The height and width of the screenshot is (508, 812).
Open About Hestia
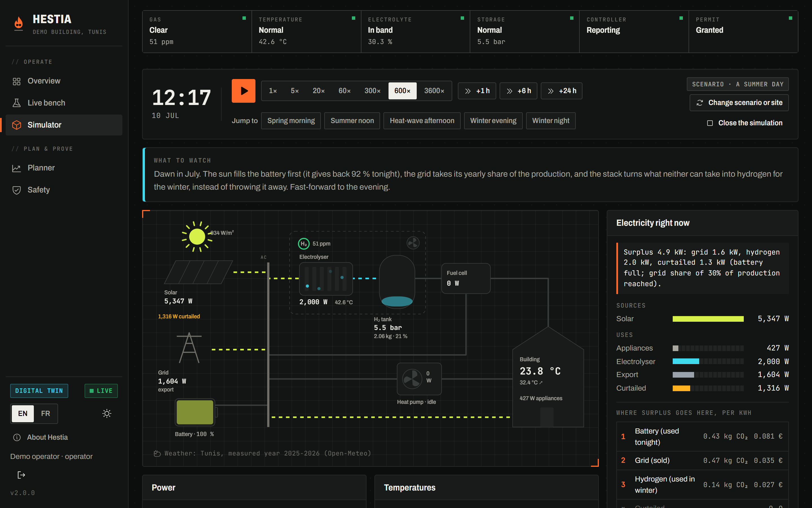point(40,437)
